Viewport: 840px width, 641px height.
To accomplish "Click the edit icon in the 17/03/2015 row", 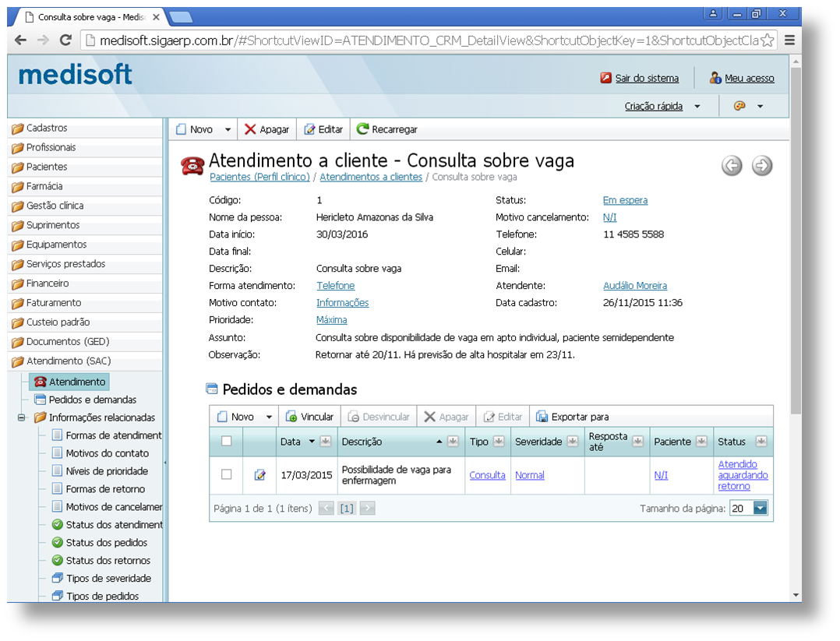I will (260, 475).
